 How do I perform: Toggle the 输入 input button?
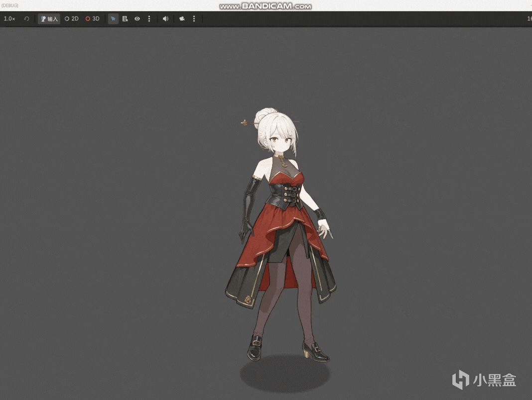[49, 19]
